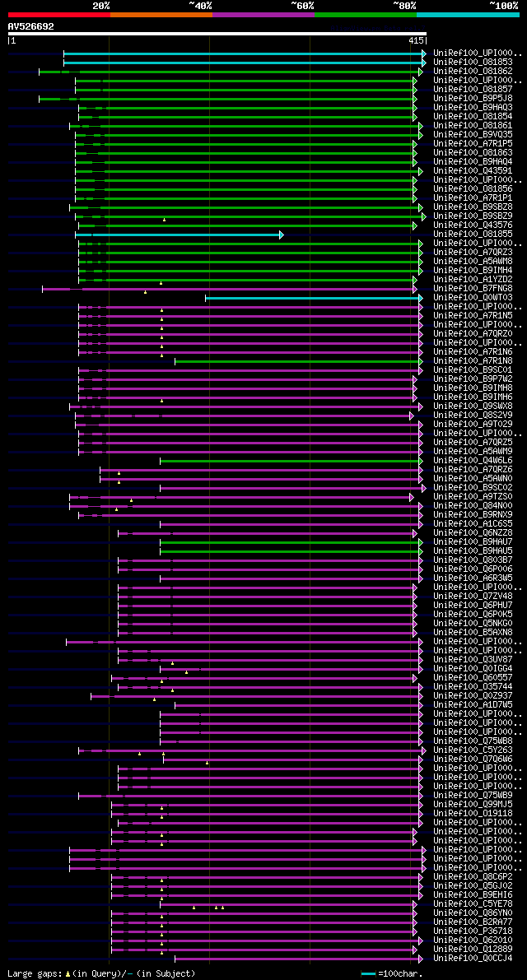Click the short cyan bar for O81855
Viewport: 527px width, 980px height.
click(x=180, y=235)
